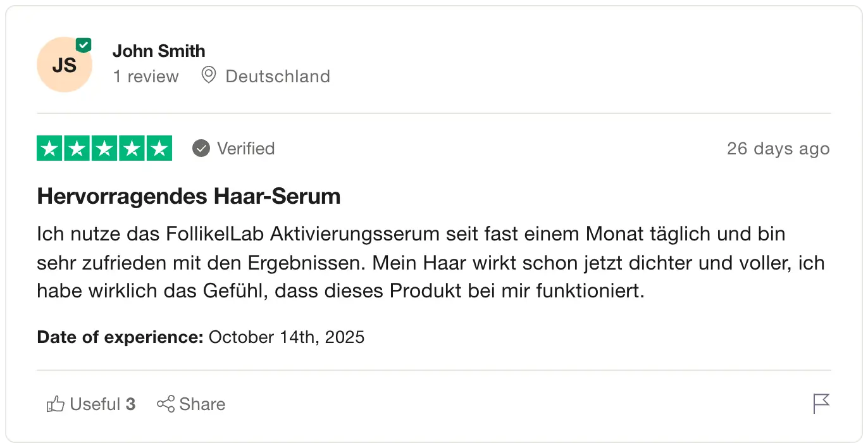868x448 pixels.
Task: Click the Date of experience line
Action: click(201, 337)
